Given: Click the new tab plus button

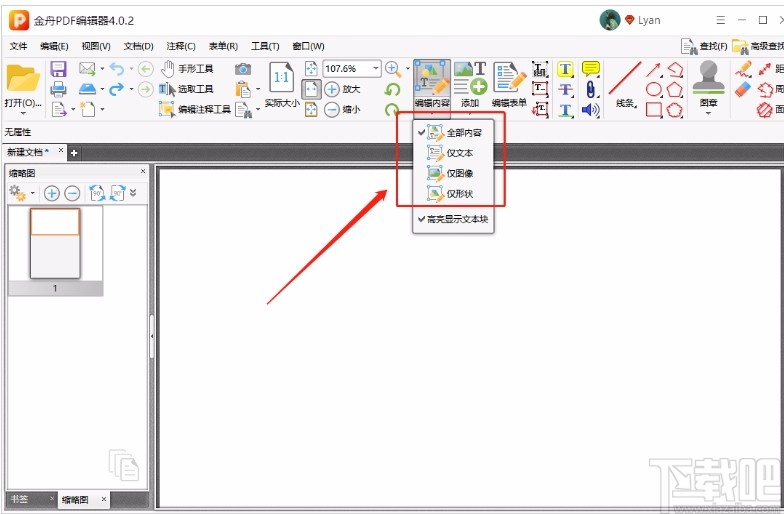Looking at the screenshot, I should [x=74, y=152].
